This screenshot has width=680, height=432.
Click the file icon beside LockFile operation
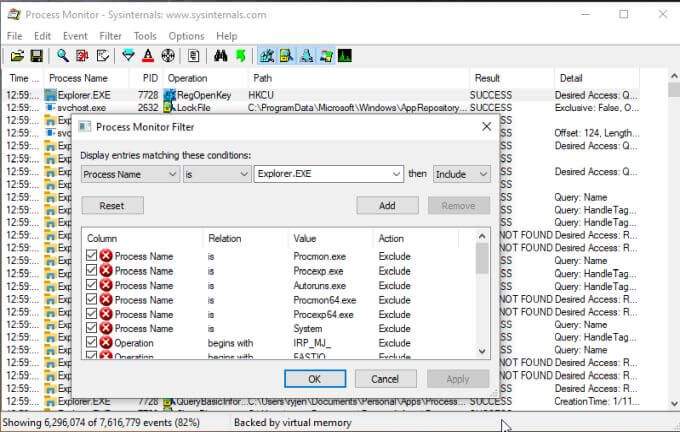pyautogui.click(x=169, y=108)
